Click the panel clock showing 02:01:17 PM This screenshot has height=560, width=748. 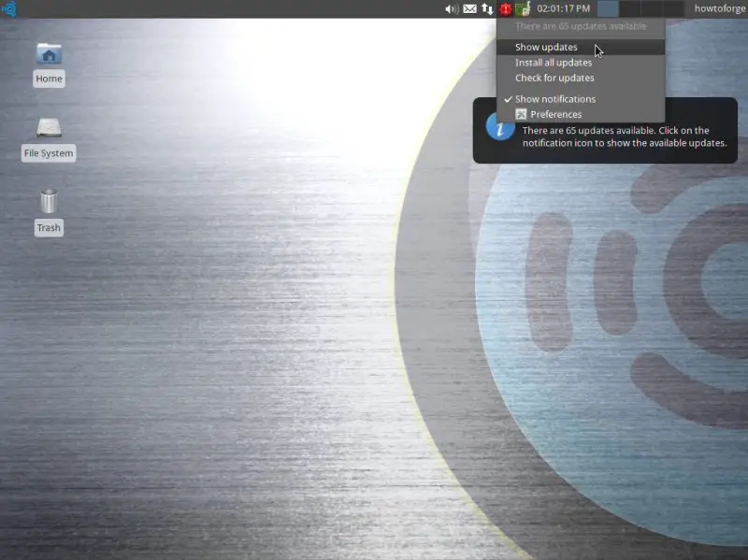[x=564, y=8]
